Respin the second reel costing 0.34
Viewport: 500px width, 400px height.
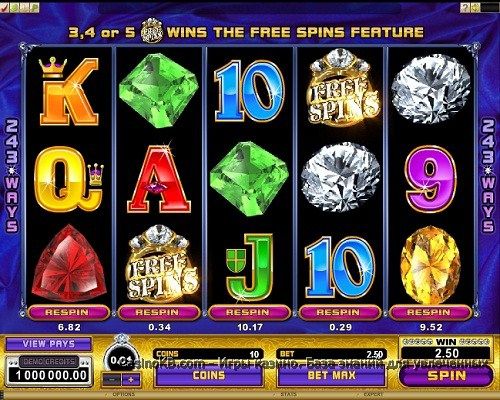coord(159,313)
